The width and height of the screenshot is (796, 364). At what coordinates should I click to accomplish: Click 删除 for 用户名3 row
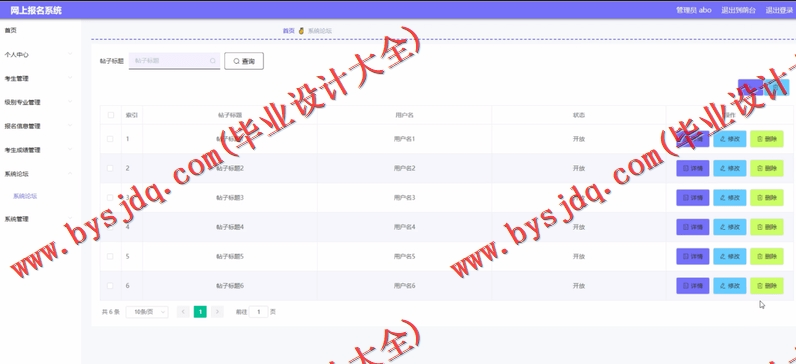point(767,197)
